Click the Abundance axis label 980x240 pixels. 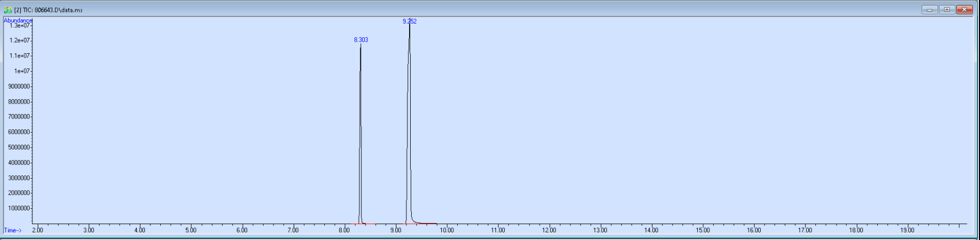click(x=18, y=20)
